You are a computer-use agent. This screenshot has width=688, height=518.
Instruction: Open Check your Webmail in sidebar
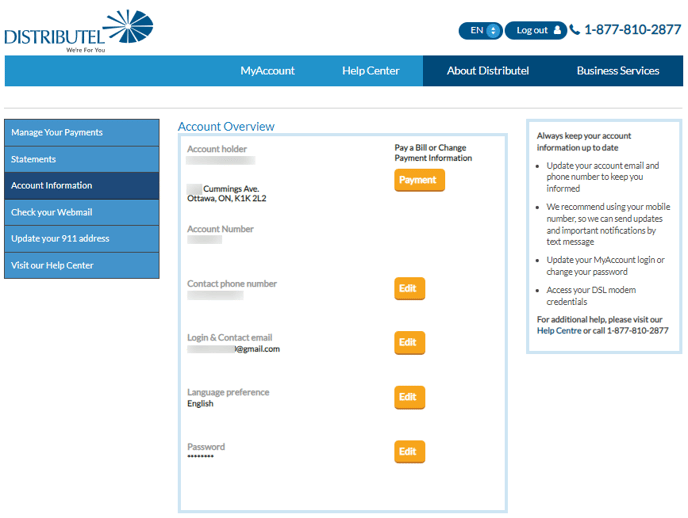pos(82,212)
